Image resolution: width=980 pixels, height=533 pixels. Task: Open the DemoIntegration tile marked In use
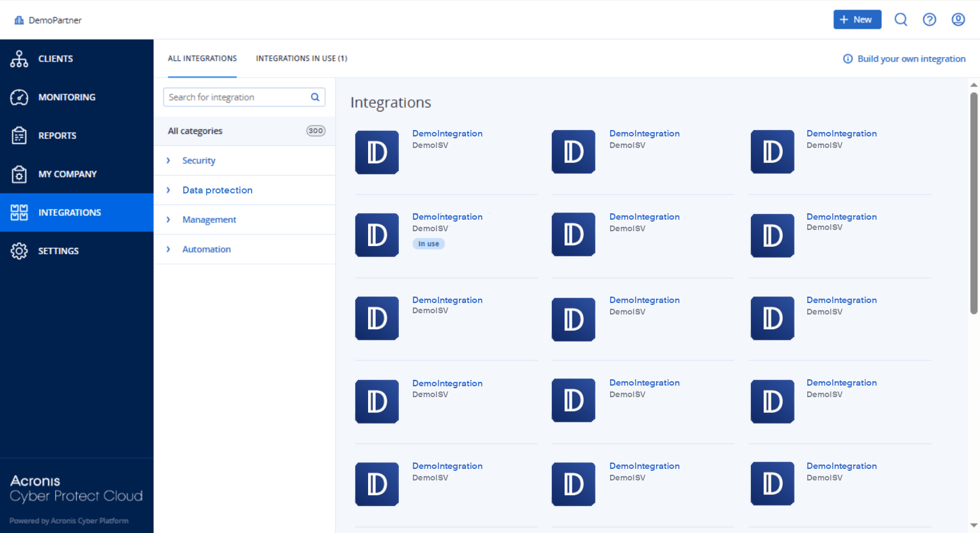click(x=447, y=217)
